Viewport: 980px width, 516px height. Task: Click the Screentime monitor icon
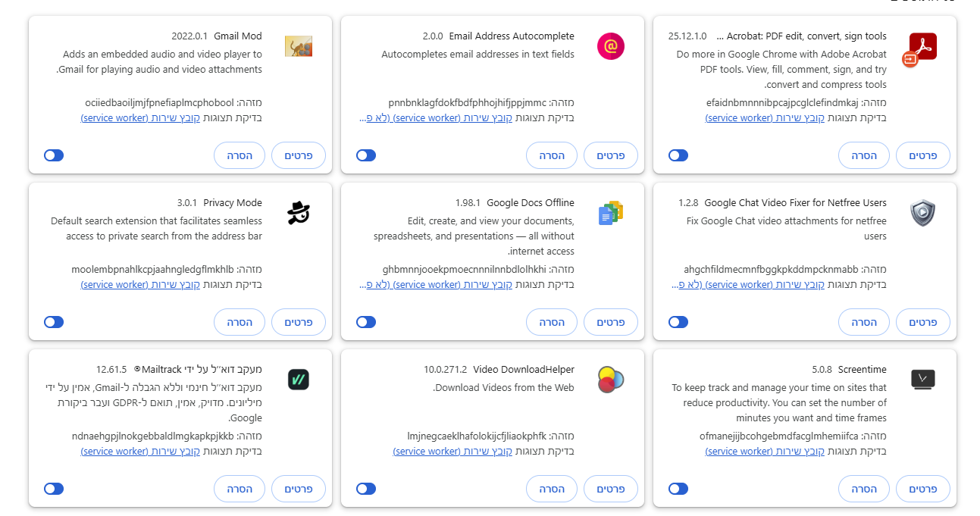pyautogui.click(x=922, y=379)
